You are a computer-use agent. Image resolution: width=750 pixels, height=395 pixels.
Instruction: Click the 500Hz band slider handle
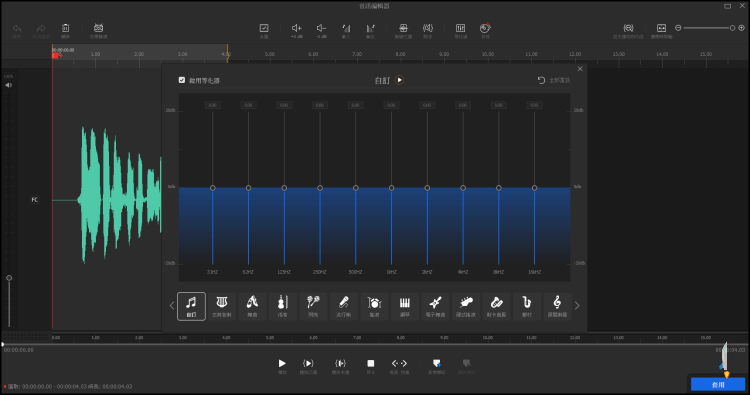[355, 188]
